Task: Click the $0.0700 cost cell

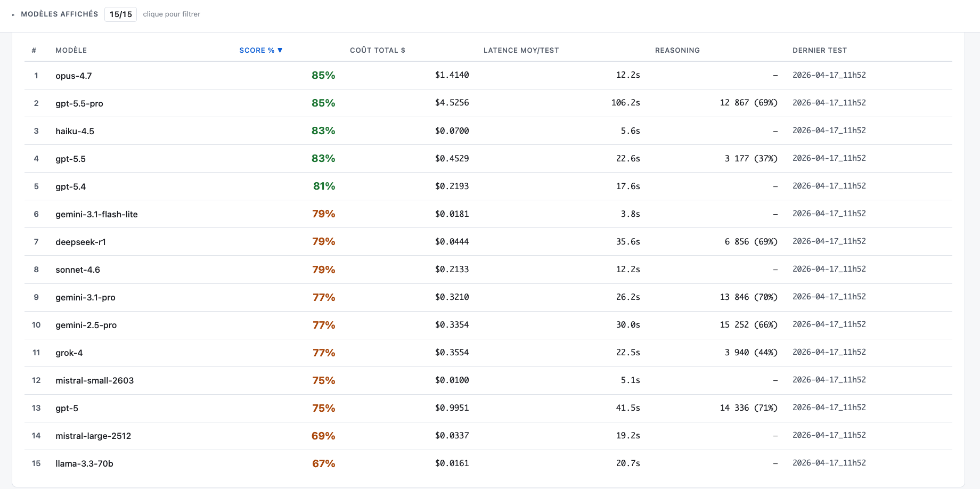Action: click(452, 131)
